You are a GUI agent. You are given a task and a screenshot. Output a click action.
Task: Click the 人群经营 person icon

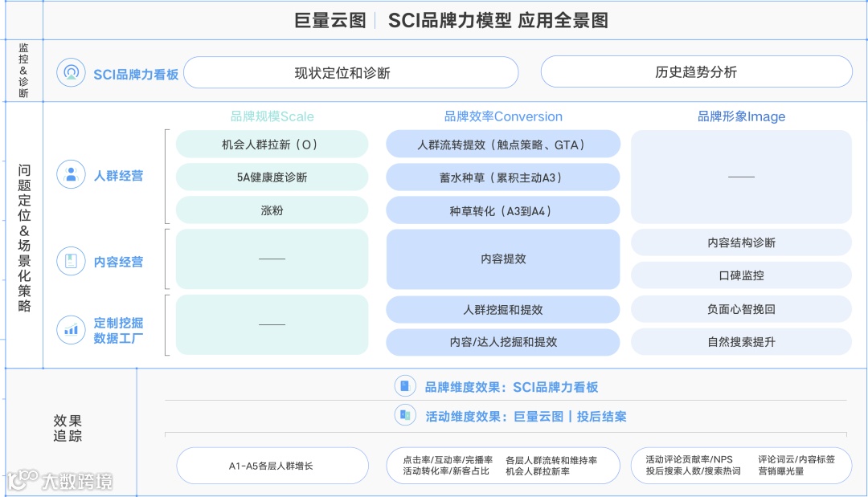click(71, 175)
